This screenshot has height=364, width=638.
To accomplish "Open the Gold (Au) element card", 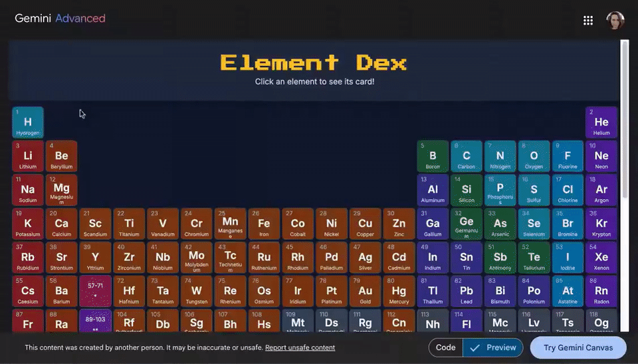I will (365, 291).
